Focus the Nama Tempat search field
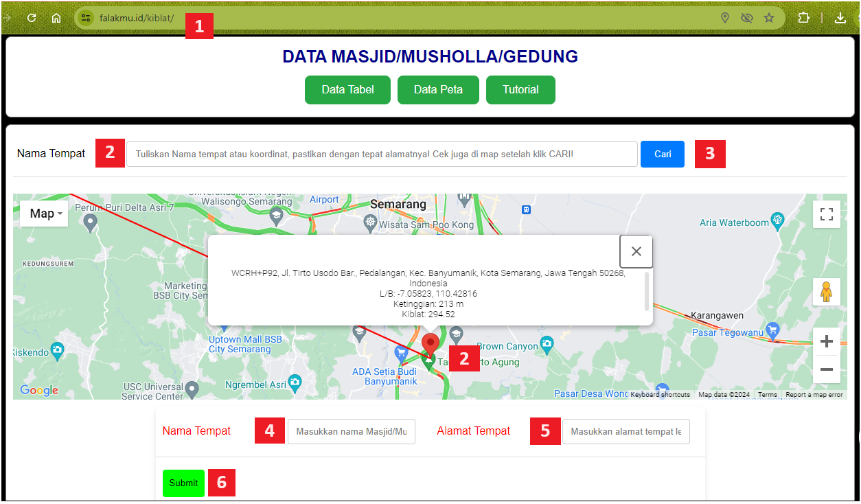This screenshot has width=861, height=504. pyautogui.click(x=382, y=154)
